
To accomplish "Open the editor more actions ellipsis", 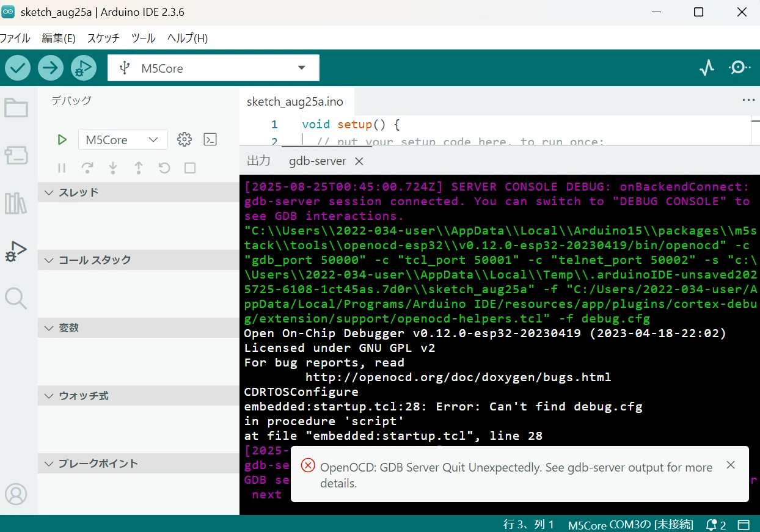I will [748, 100].
